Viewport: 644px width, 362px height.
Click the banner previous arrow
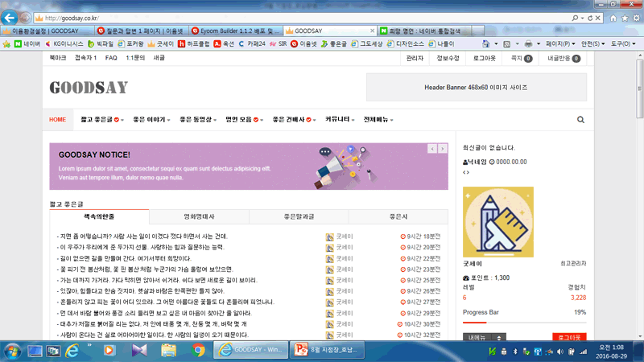[432, 149]
